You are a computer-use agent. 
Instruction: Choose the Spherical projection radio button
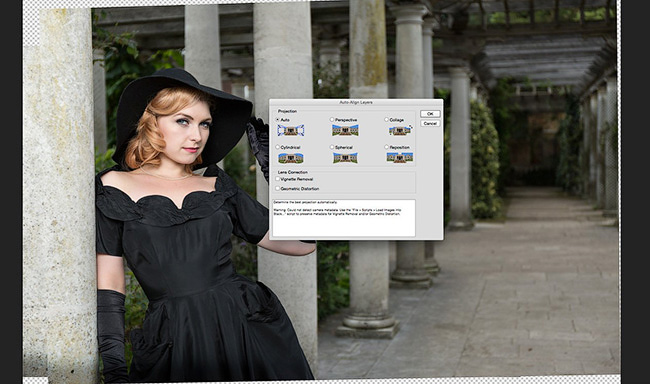point(332,147)
